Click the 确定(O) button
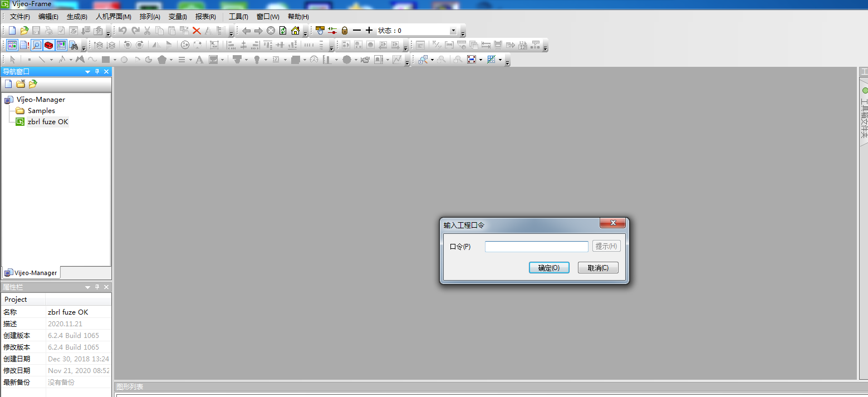This screenshot has width=868, height=397. [x=548, y=268]
